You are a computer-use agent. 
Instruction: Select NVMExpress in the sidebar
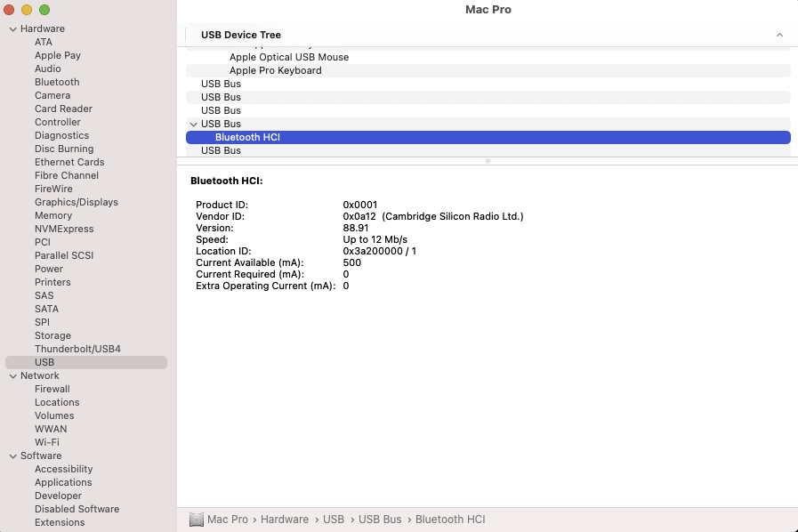point(64,229)
